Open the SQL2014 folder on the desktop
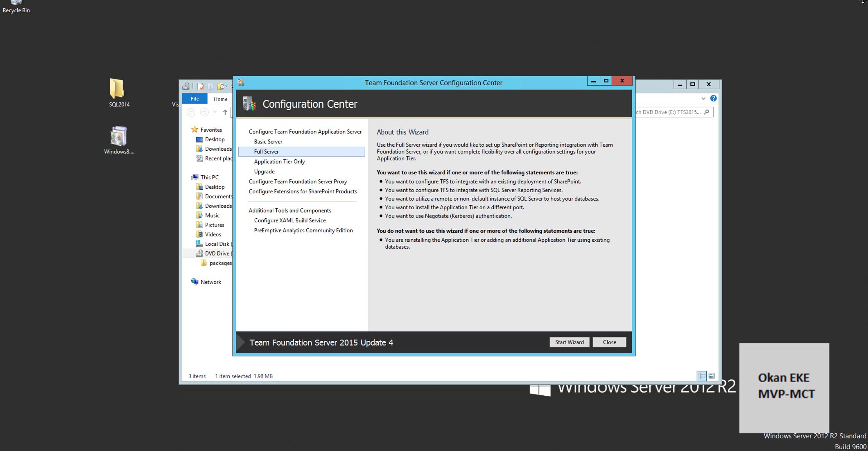Image resolution: width=868 pixels, height=451 pixels. click(119, 93)
